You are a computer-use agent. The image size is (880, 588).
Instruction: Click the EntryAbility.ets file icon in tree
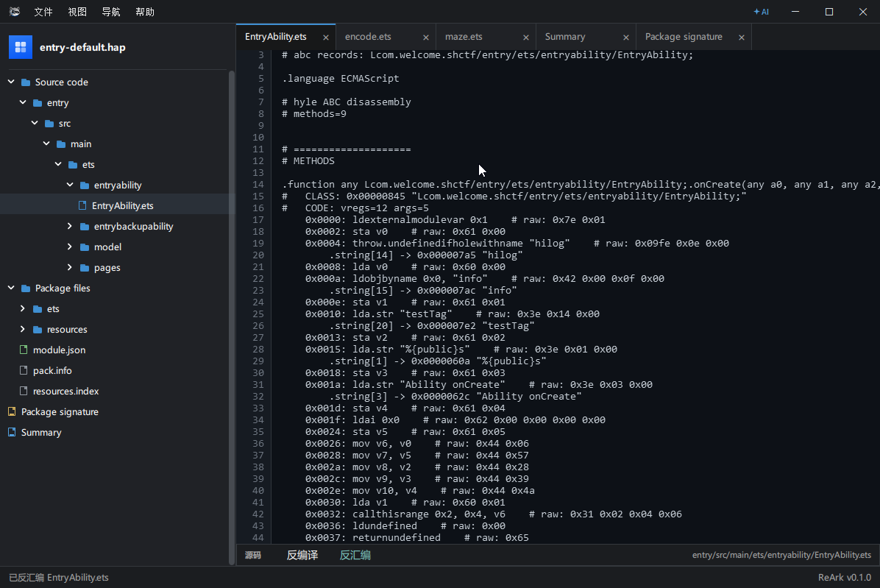click(82, 205)
